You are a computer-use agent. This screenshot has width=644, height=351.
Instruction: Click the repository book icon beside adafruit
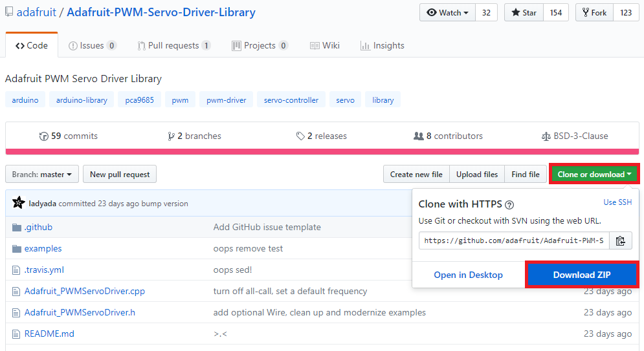[x=9, y=12]
